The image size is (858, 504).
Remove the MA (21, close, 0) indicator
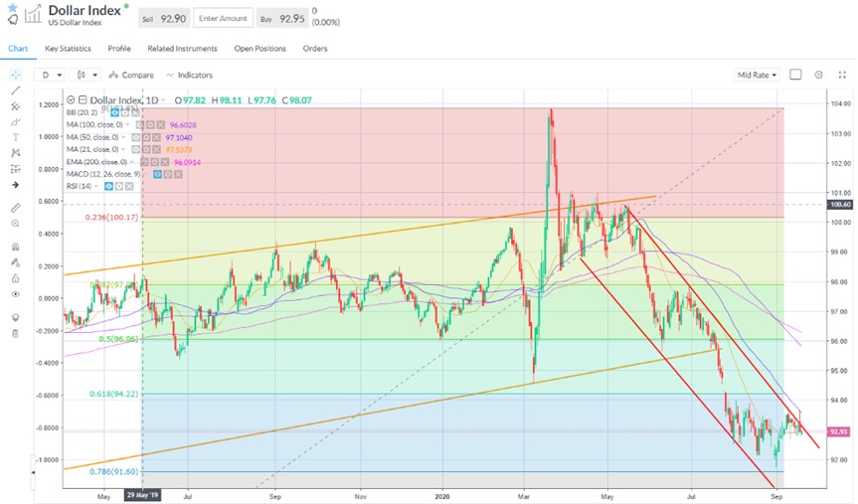(x=156, y=149)
